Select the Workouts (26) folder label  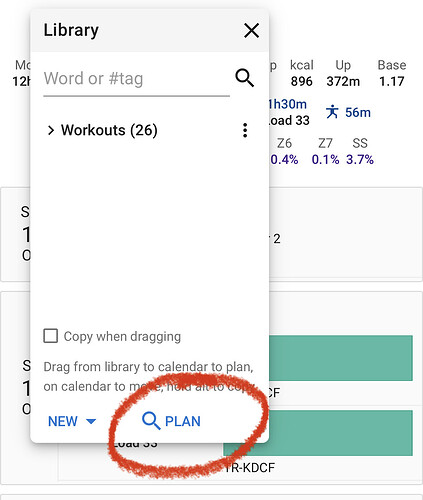(x=109, y=130)
